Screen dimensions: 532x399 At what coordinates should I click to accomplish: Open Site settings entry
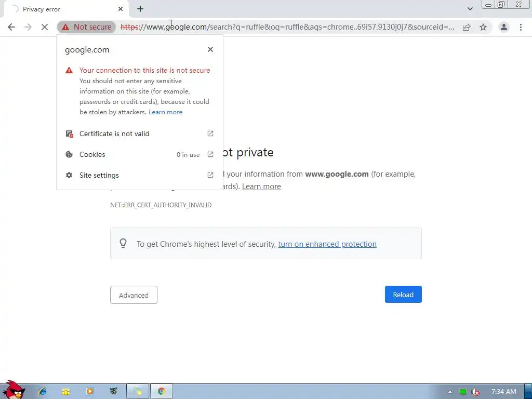click(140, 175)
